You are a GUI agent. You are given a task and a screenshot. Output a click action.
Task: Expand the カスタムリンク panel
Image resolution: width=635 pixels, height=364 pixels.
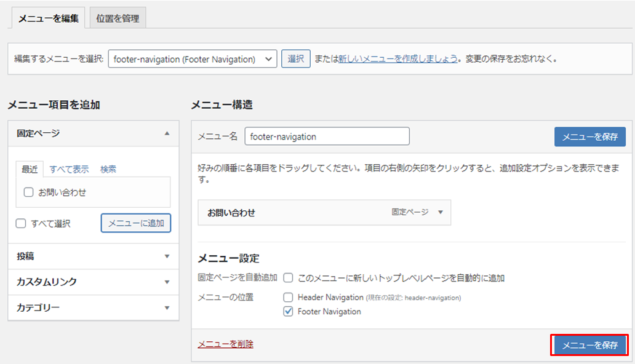[93, 282]
